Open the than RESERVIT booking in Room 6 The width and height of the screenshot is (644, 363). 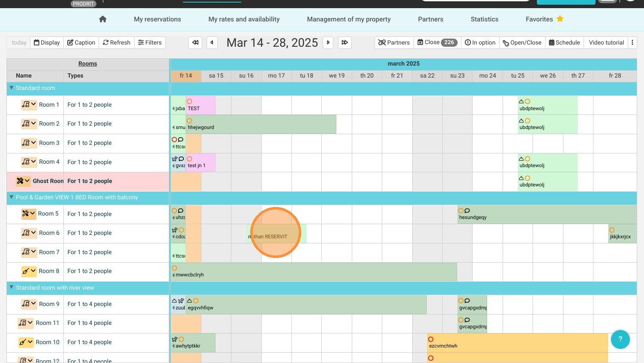coord(276,233)
